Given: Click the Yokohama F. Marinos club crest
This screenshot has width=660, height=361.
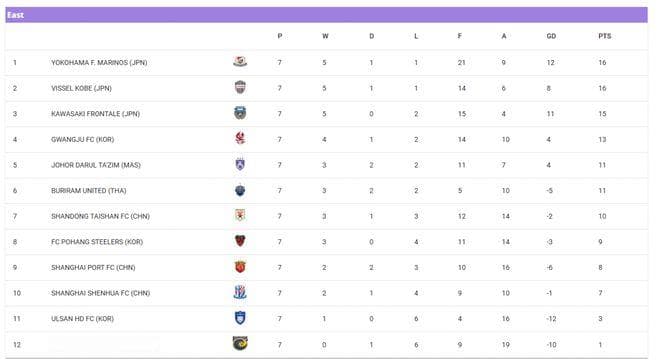Looking at the screenshot, I should (x=240, y=62).
